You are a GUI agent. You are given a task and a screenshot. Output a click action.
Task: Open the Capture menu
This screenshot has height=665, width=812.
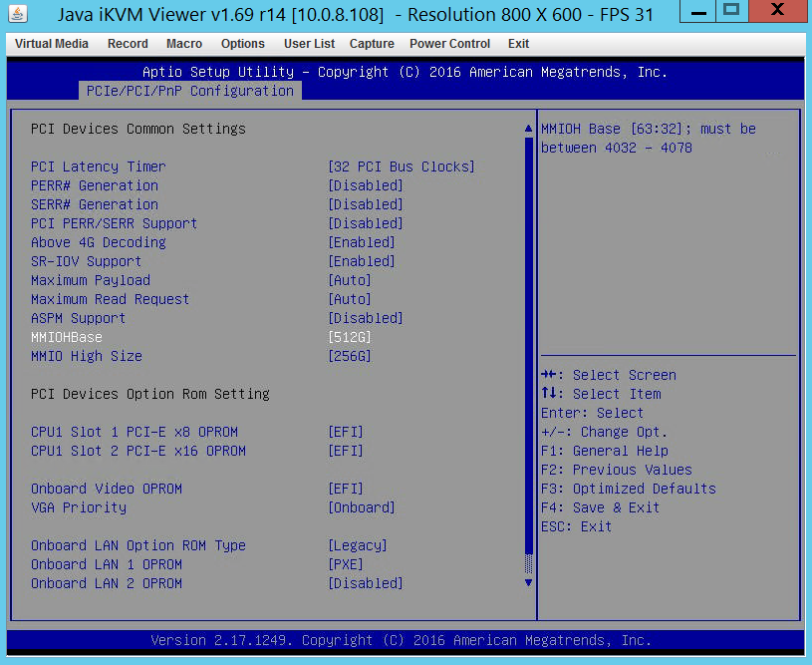tap(372, 44)
